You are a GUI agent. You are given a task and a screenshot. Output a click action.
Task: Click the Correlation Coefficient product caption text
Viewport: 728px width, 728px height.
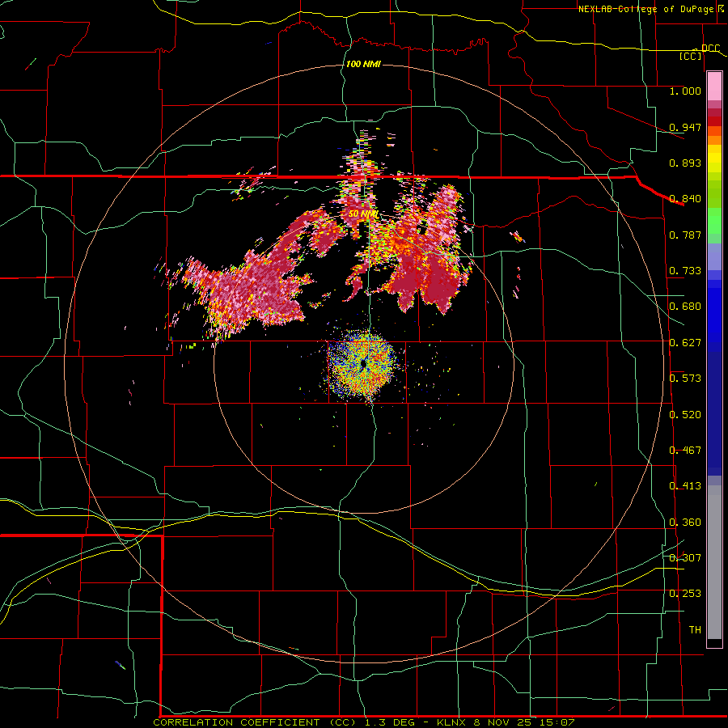363,722
